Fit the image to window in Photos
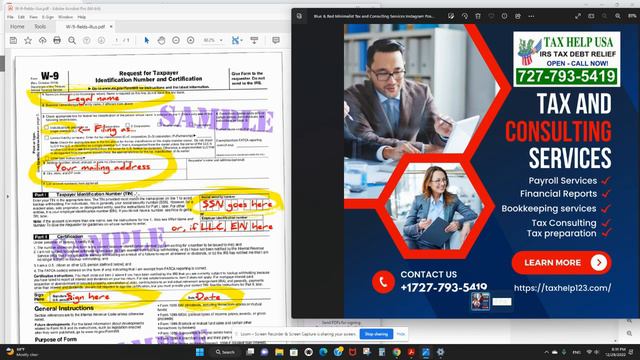640x360 pixels. point(591,16)
